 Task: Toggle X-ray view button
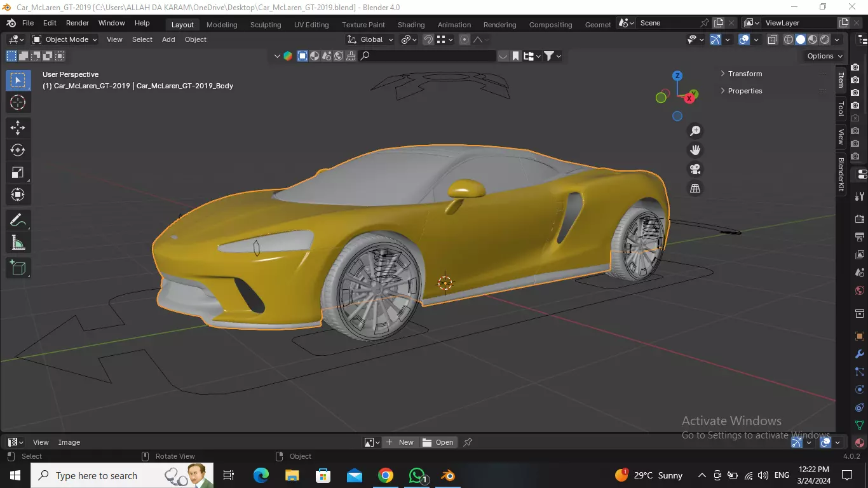[x=772, y=39]
